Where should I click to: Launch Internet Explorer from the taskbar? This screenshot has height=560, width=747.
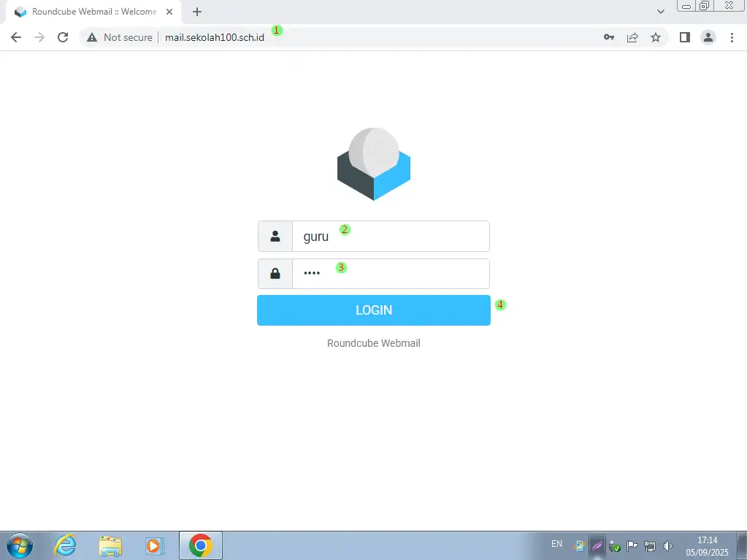tap(65, 545)
